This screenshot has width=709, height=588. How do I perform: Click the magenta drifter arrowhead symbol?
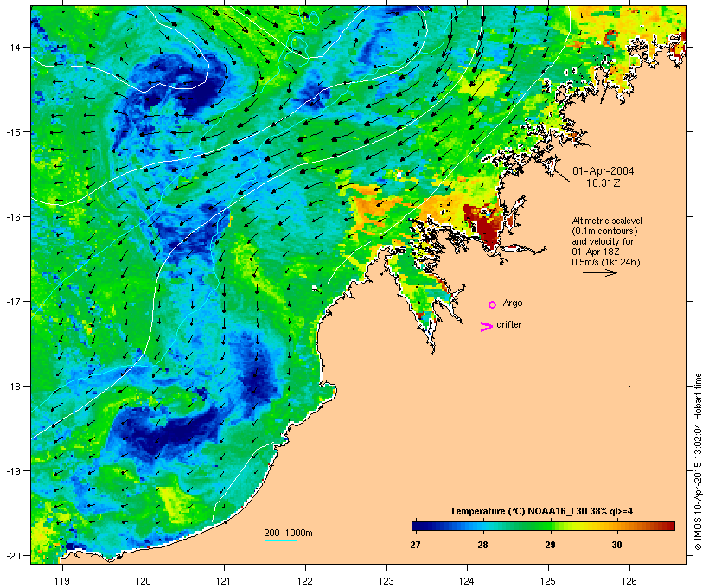coord(486,327)
